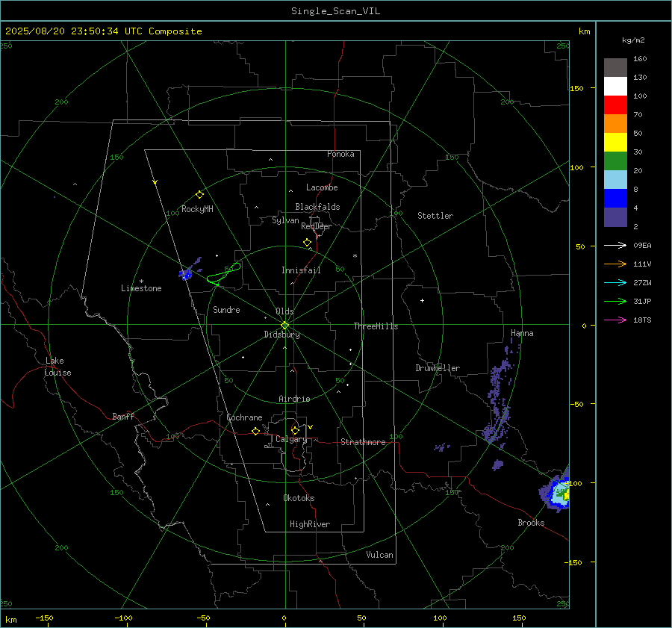Click the Single_Scan_VIL title

click(x=335, y=11)
